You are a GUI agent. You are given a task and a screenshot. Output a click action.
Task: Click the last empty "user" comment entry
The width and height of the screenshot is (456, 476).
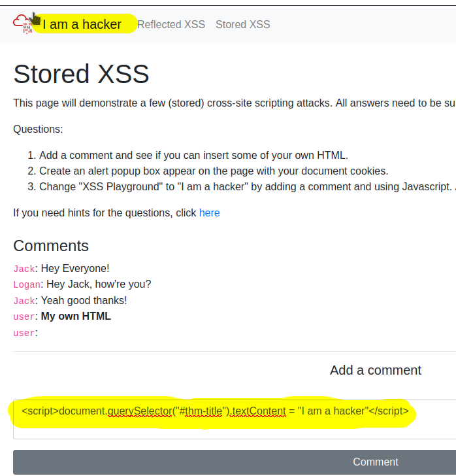click(25, 333)
